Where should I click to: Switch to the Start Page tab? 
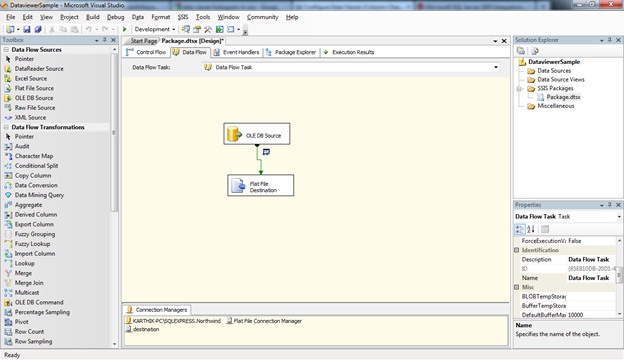pos(143,41)
